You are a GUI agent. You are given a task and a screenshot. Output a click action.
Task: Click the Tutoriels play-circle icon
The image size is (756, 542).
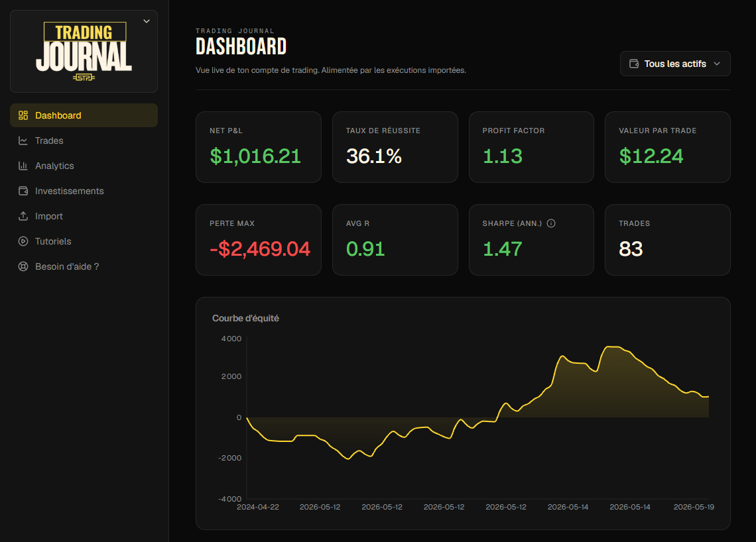[x=23, y=241]
